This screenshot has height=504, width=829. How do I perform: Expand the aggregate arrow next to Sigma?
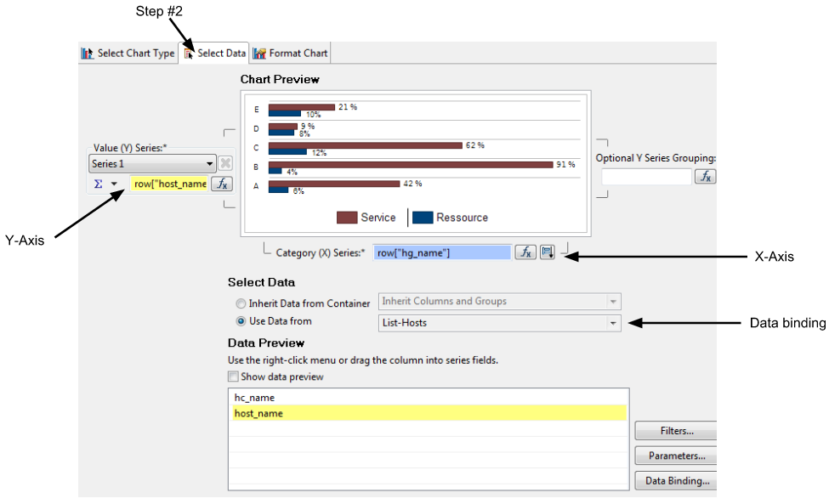click(x=114, y=184)
